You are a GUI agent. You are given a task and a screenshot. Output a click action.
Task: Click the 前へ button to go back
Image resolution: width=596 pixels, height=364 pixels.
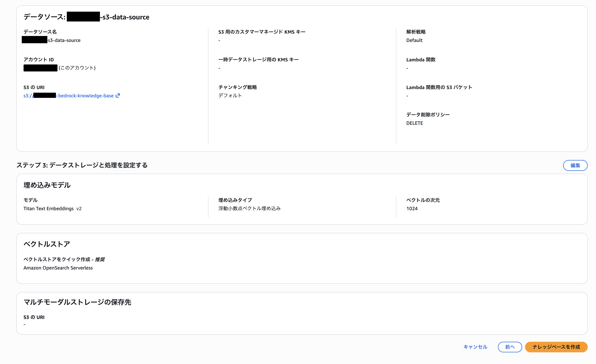click(x=510, y=347)
